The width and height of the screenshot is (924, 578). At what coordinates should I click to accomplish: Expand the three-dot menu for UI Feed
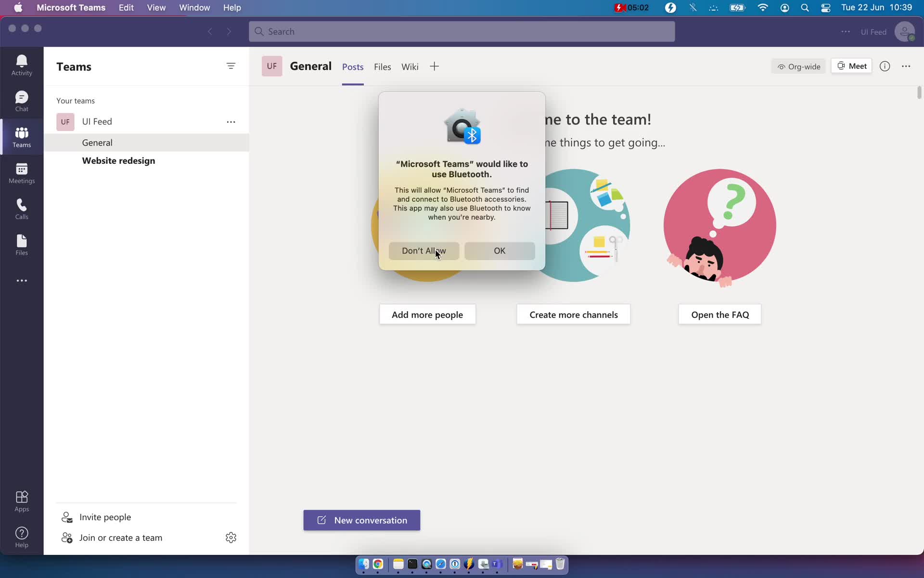click(x=231, y=121)
